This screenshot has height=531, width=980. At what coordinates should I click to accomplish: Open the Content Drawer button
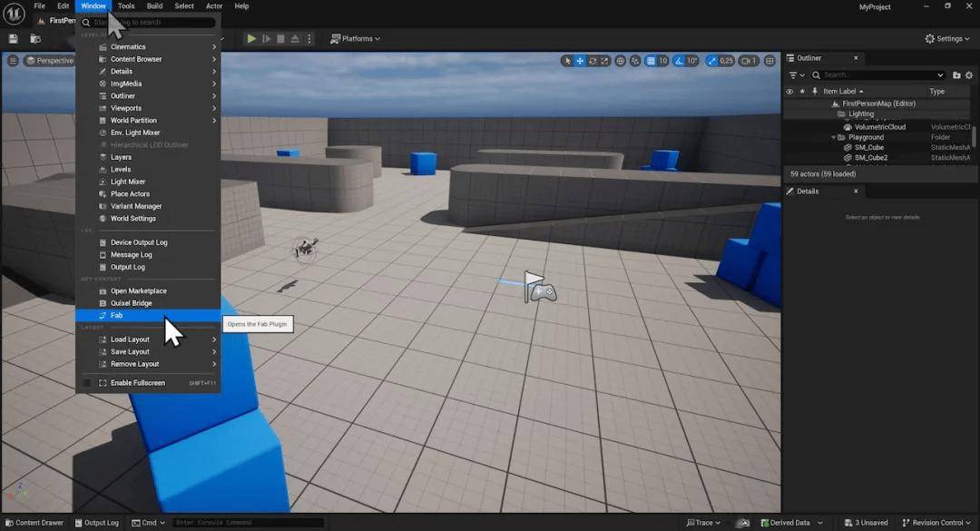point(34,523)
